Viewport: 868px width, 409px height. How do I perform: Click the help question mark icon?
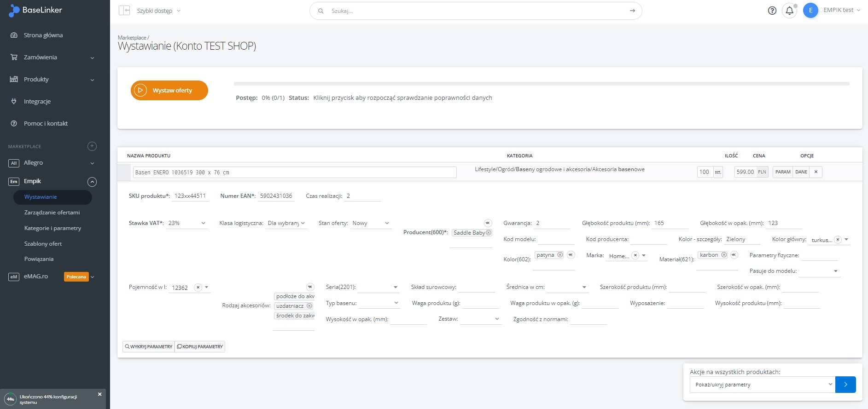[x=772, y=11]
